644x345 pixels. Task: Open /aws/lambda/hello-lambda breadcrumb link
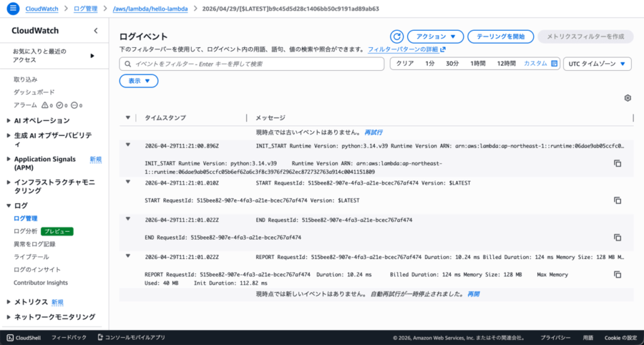click(x=150, y=9)
